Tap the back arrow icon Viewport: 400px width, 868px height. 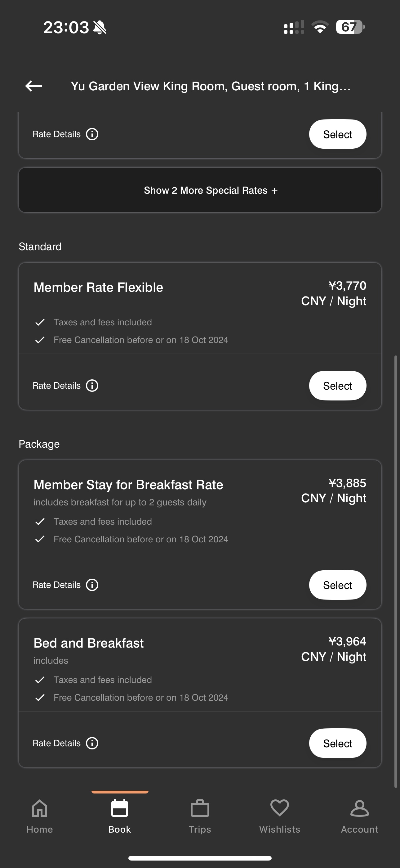34,86
